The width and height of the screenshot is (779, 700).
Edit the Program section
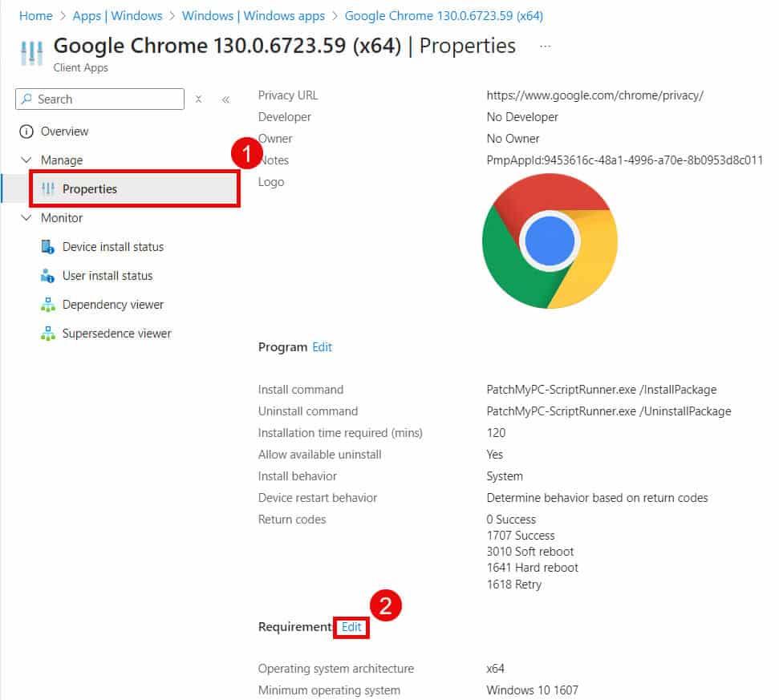click(322, 347)
